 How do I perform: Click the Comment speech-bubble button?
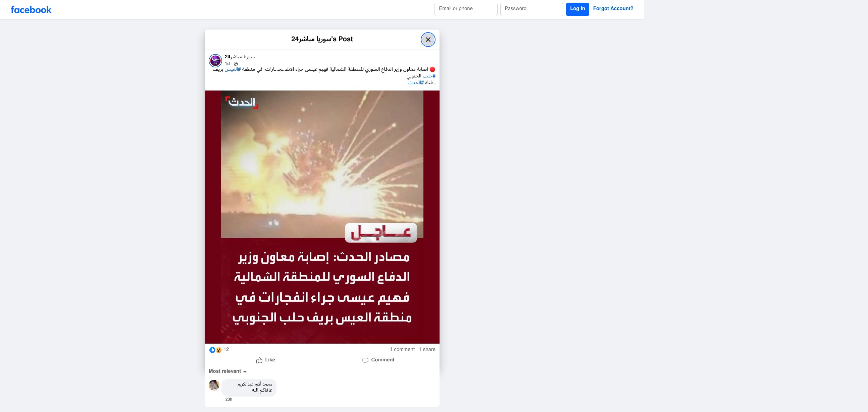tap(378, 360)
